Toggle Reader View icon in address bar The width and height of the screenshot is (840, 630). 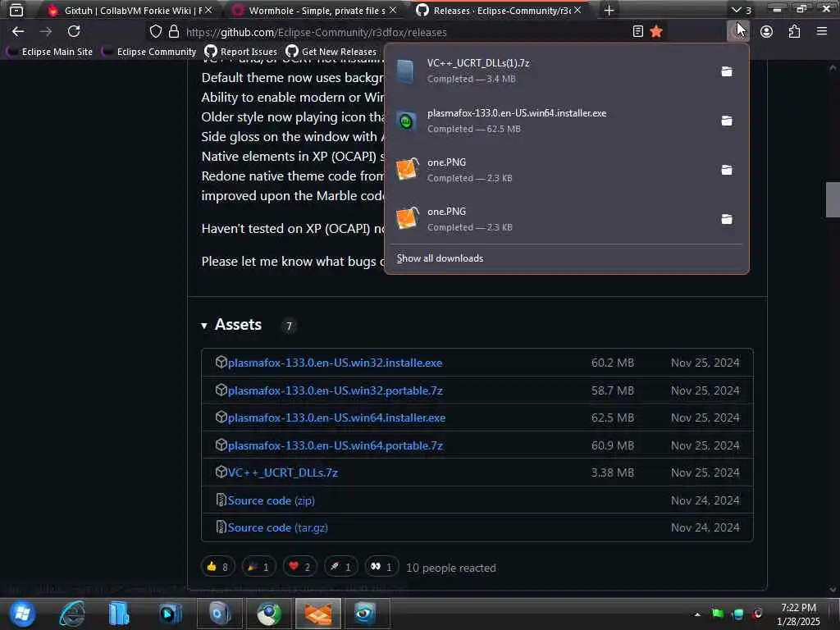tap(637, 32)
